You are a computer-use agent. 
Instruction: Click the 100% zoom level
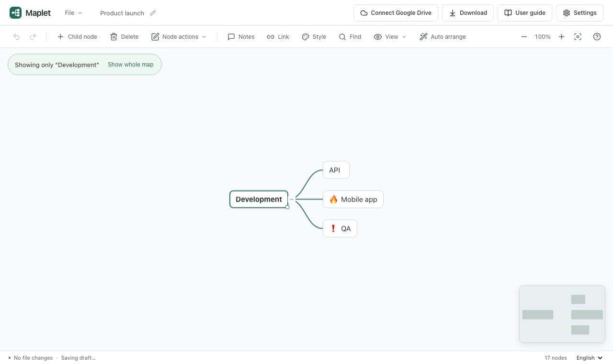(543, 37)
